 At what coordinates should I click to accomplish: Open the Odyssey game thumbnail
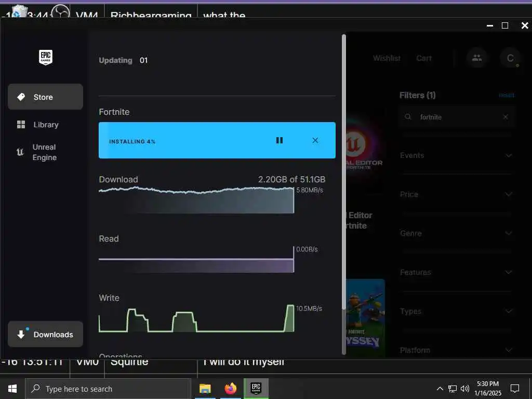click(365, 317)
